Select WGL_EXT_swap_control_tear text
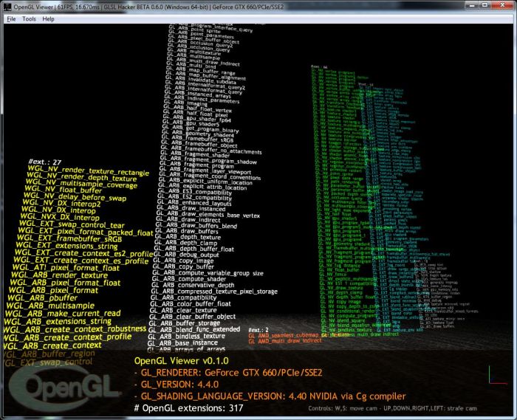517x420 pixels. tap(72, 224)
